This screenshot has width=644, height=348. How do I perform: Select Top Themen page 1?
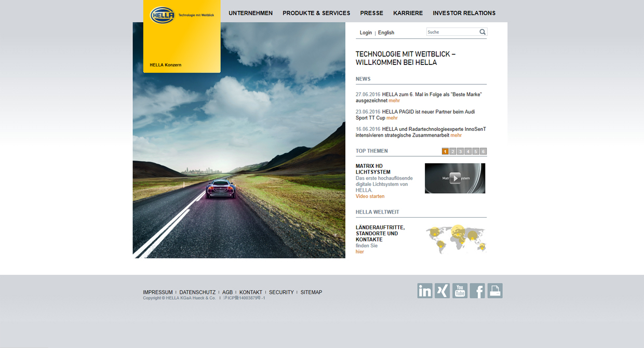(446, 151)
